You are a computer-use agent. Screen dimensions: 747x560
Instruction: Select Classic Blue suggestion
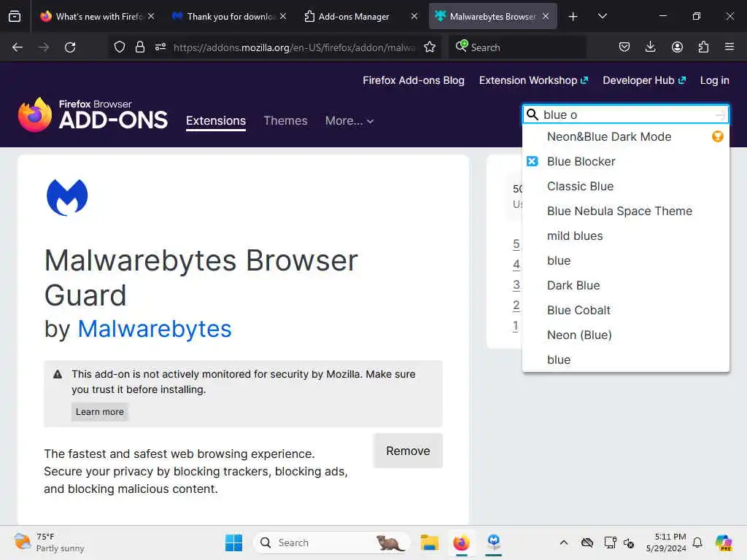tap(625, 186)
